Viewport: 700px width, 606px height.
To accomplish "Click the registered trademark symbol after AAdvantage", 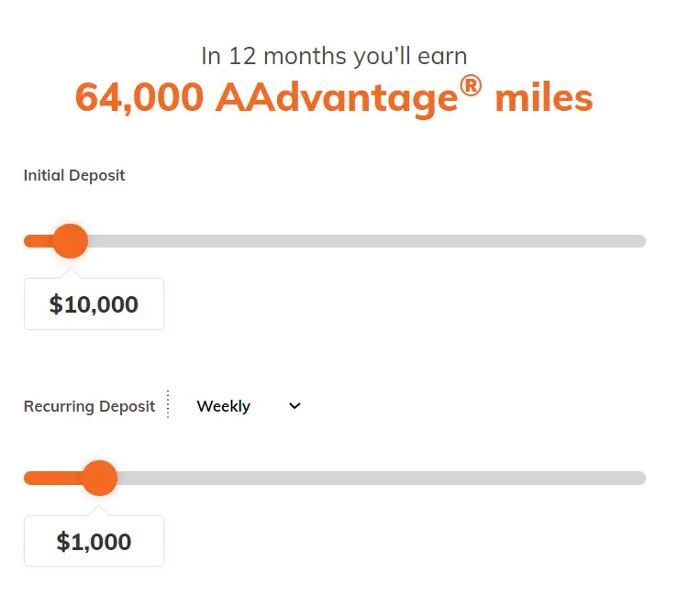I will [x=471, y=86].
